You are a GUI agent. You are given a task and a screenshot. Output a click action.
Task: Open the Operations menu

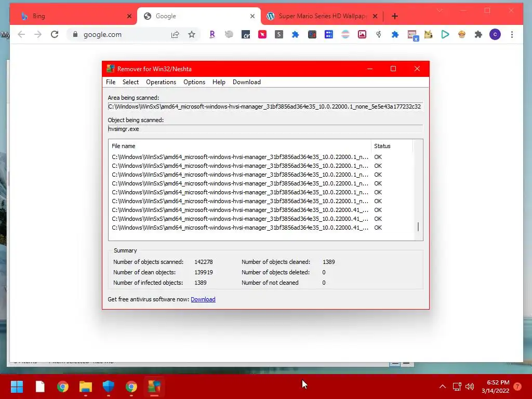tap(161, 82)
